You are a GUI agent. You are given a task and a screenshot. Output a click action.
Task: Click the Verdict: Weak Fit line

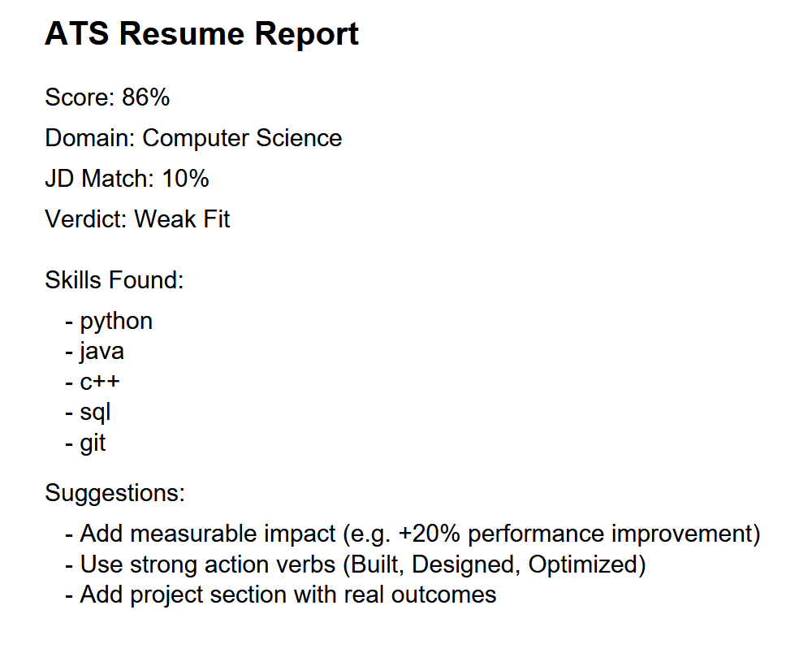(137, 219)
